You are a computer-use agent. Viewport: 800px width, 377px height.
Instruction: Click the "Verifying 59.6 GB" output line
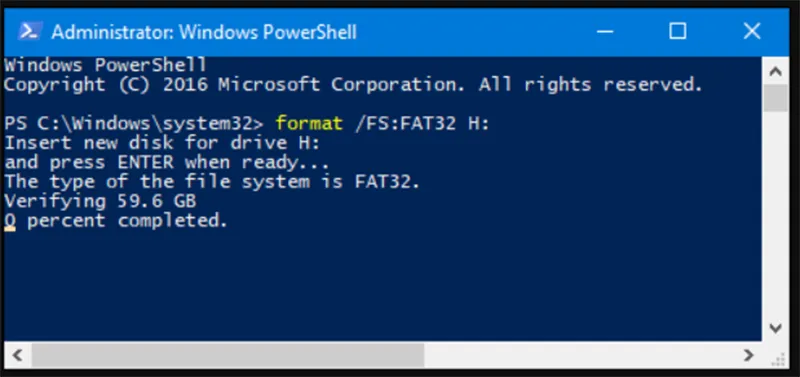tap(100, 202)
